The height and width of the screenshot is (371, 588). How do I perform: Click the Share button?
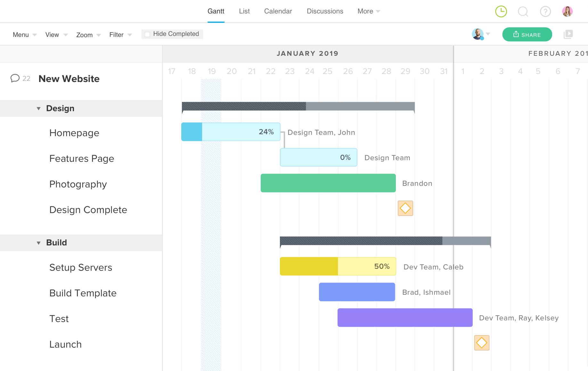coord(527,34)
